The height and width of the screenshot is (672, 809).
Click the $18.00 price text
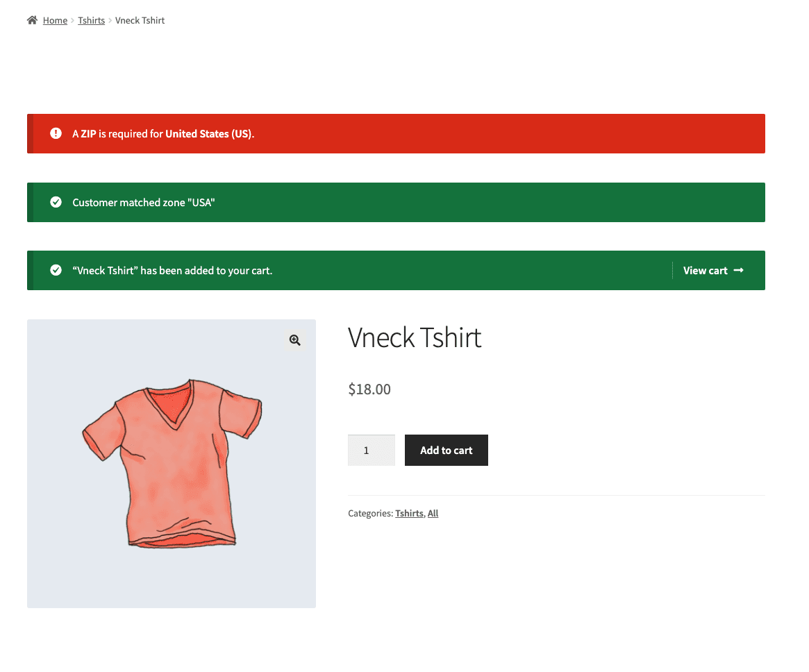point(369,389)
